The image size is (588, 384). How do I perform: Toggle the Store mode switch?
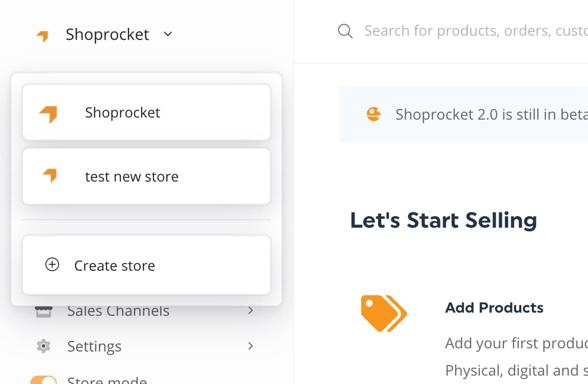[x=44, y=380]
